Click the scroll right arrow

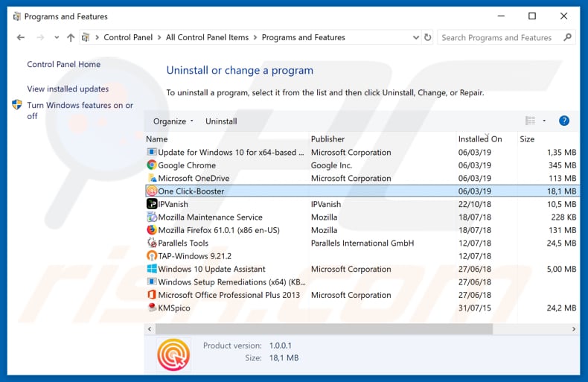pos(574,329)
